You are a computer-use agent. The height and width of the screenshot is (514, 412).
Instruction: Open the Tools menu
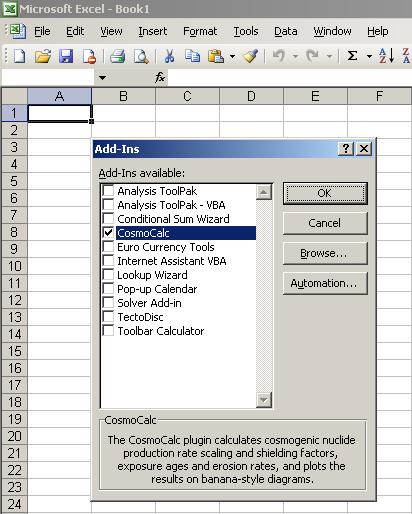(246, 31)
